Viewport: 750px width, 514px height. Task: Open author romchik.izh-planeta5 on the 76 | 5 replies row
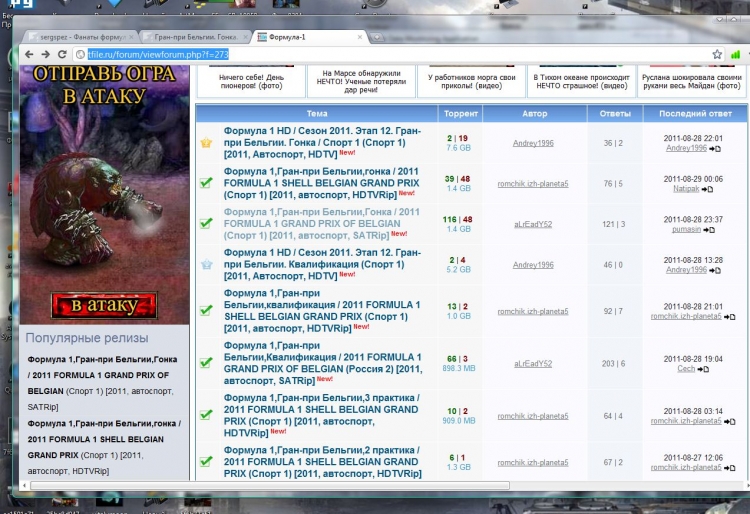click(x=533, y=184)
